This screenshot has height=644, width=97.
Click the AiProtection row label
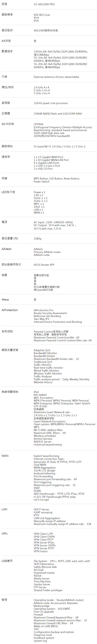click(10, 310)
